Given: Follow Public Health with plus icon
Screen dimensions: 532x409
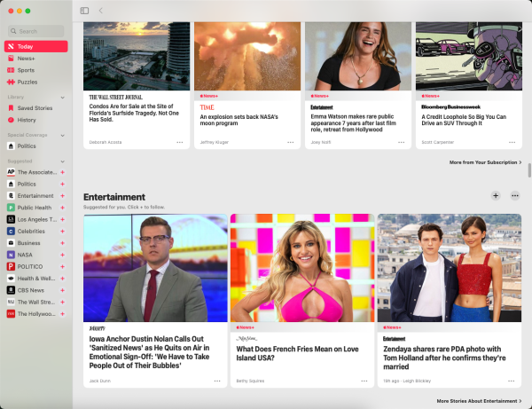Looking at the screenshot, I should click(x=62, y=208).
